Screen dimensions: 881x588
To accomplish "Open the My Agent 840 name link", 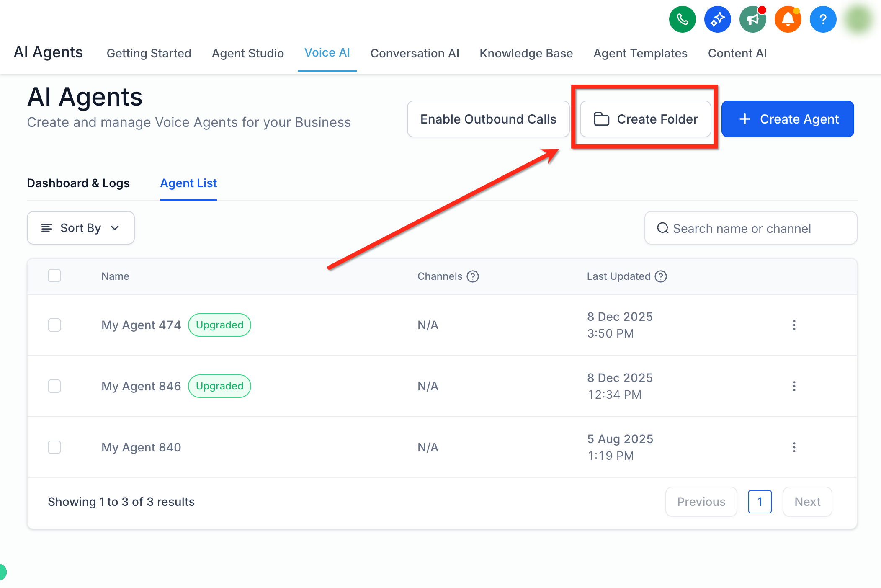I will click(x=141, y=447).
